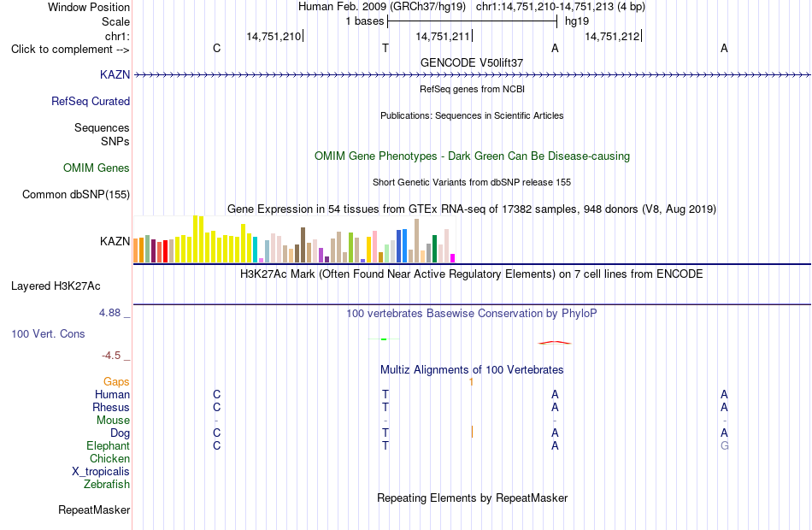The image size is (812, 530).
Task: Click the 4.88 conservation scale value
Action: (x=109, y=313)
